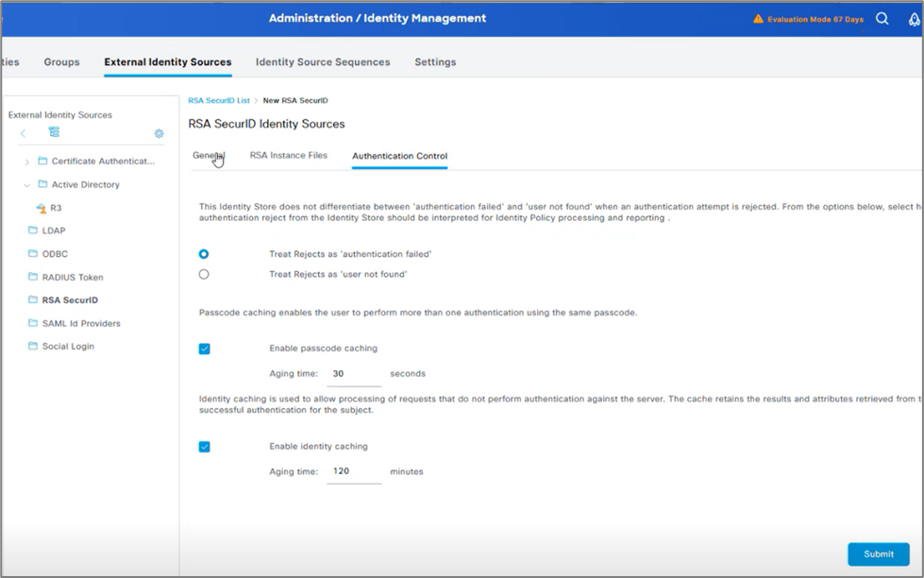Click the Submit button
The height and width of the screenshot is (578, 924).
[878, 554]
